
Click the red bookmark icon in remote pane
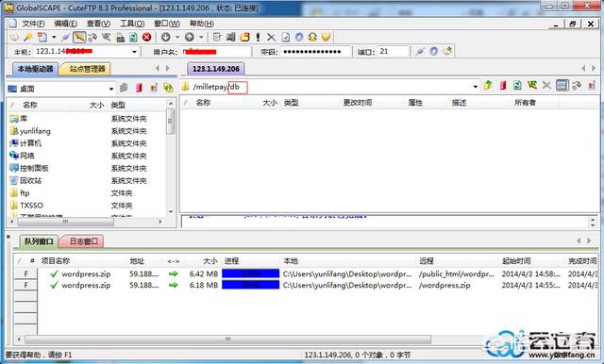502,86
